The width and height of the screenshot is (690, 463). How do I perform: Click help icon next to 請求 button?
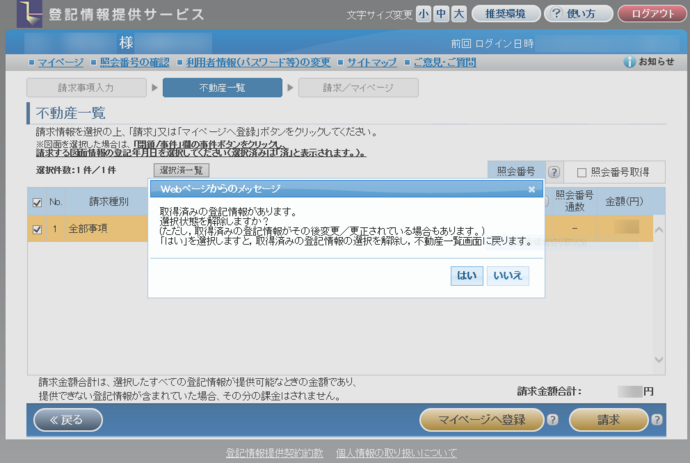[657, 420]
